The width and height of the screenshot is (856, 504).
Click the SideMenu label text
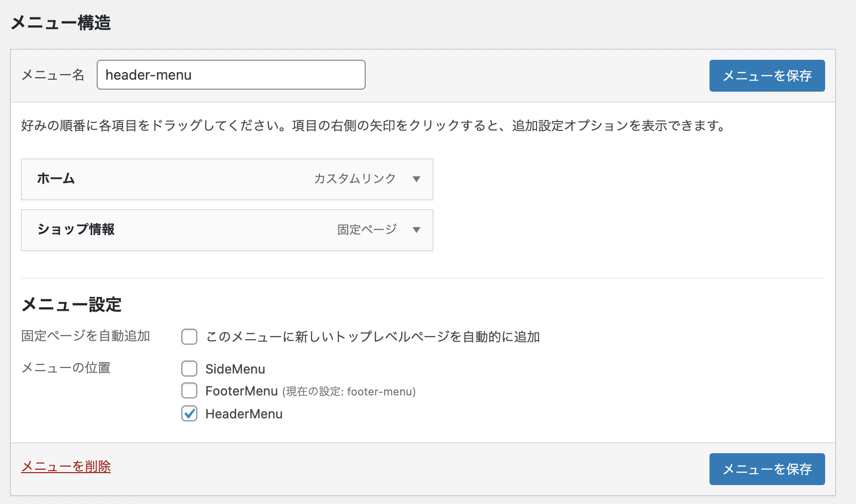point(235,369)
